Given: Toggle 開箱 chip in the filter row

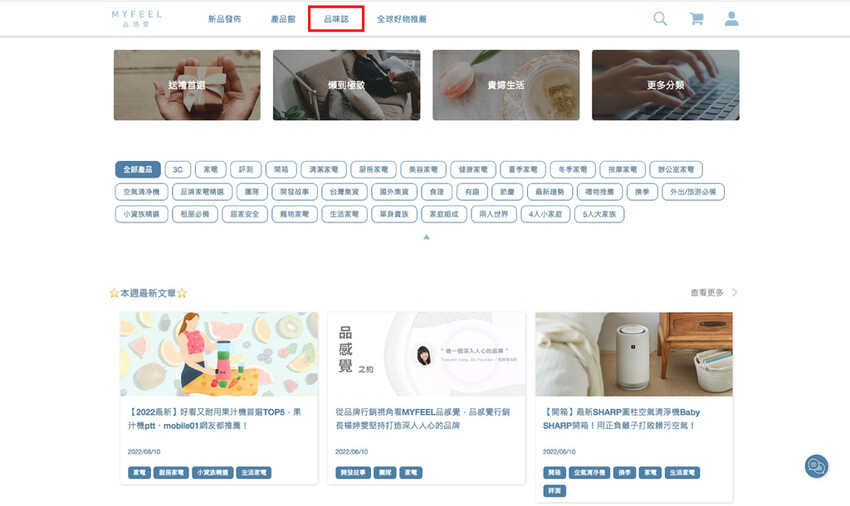Looking at the screenshot, I should (x=281, y=169).
